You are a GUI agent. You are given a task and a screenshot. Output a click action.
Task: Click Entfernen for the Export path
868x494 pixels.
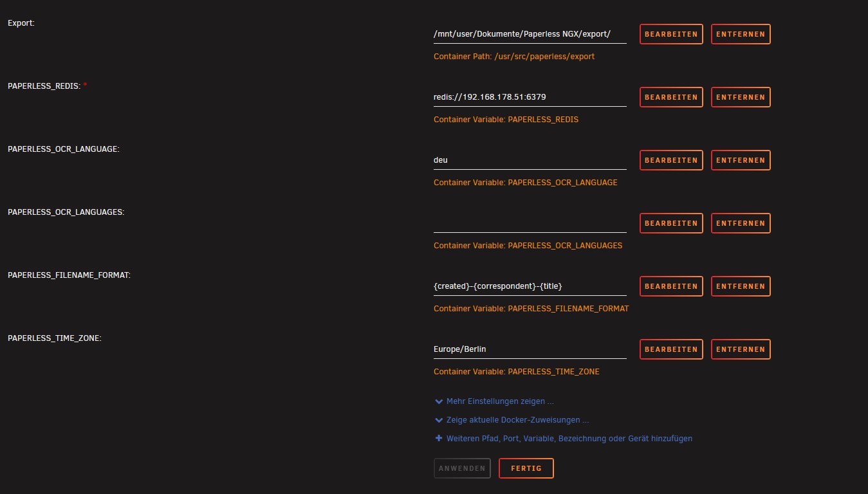(741, 34)
